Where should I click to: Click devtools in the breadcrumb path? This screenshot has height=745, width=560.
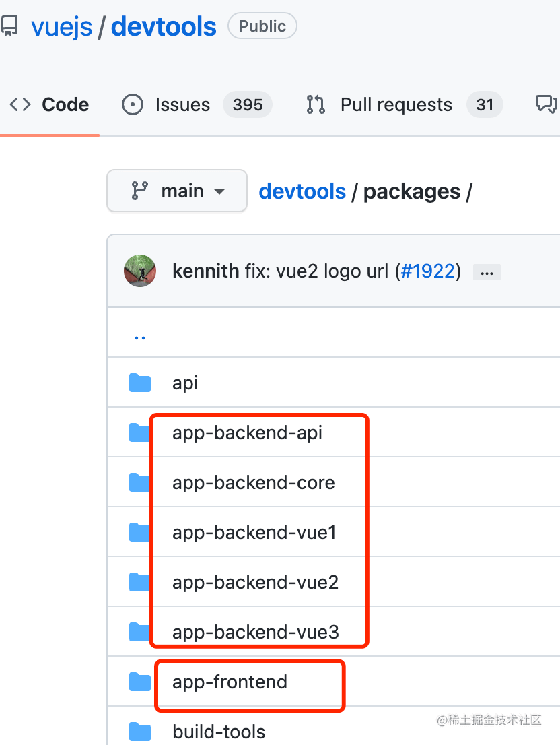tap(302, 191)
